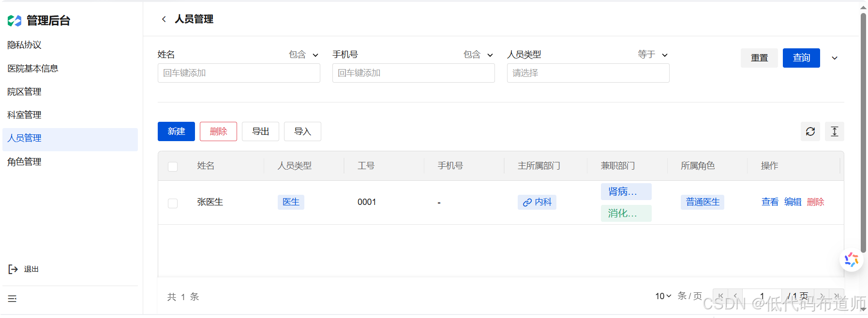Click the 退出 logout icon
The image size is (868, 318).
(x=13, y=269)
